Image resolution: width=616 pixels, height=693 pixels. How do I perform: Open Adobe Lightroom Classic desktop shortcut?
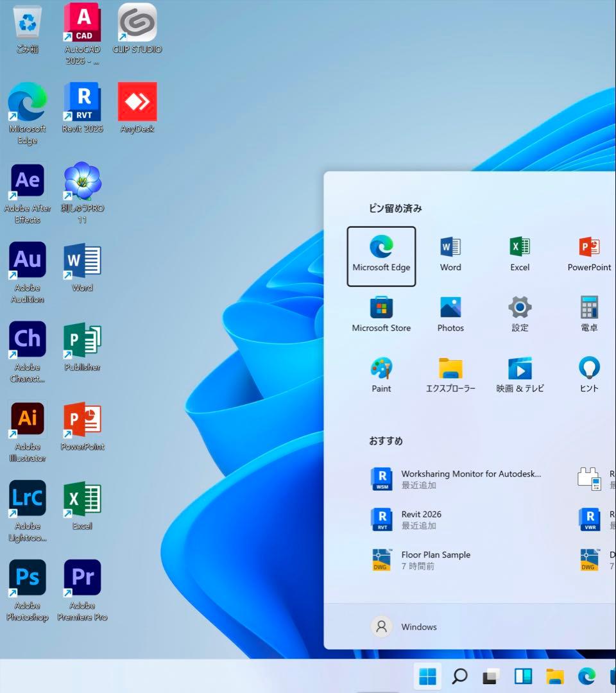tap(28, 500)
